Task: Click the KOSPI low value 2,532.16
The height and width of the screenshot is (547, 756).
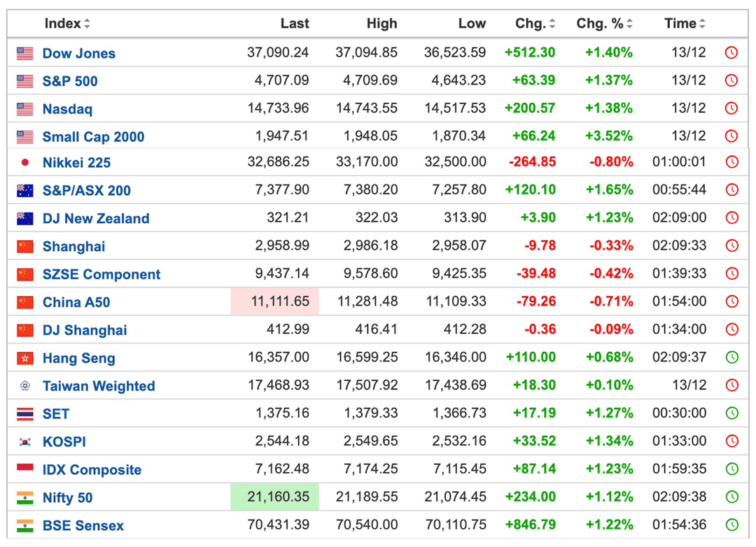Action: 459,441
